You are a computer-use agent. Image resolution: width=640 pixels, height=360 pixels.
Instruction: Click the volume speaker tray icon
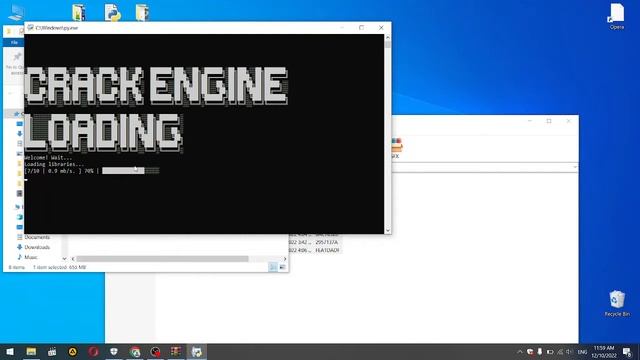pos(569,352)
